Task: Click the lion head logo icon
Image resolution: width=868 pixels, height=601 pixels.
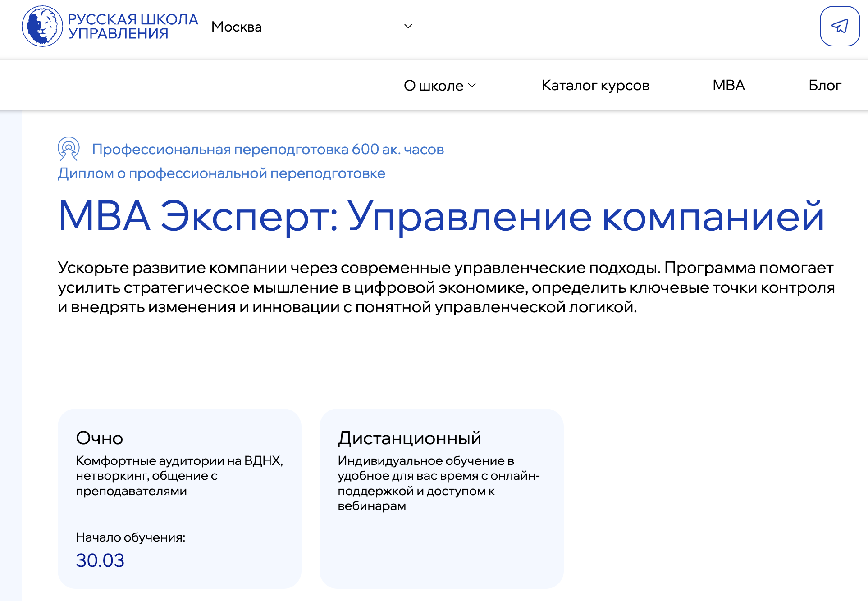Action: pos(42,26)
